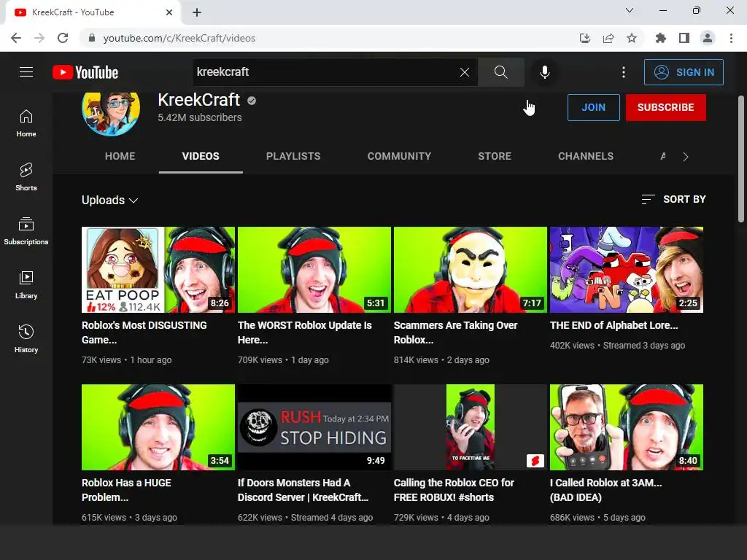Switch to the Home channel tab
747x560 pixels.
tap(120, 156)
